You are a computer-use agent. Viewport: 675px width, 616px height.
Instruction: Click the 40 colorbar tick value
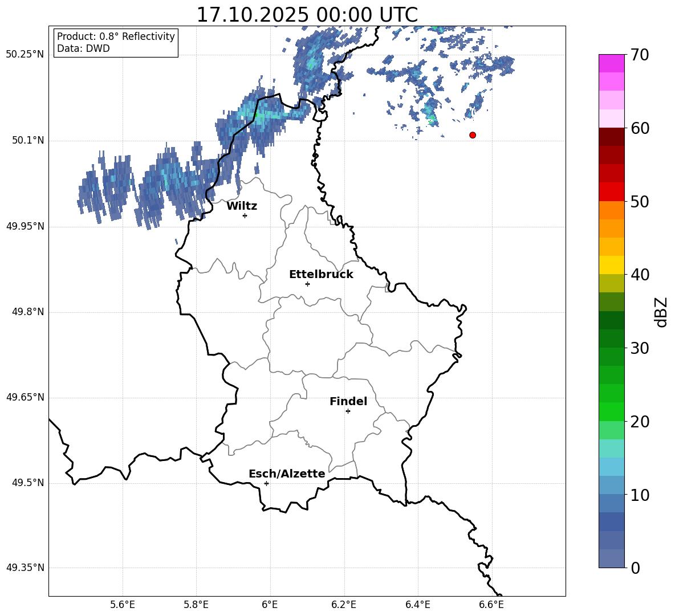click(x=640, y=275)
